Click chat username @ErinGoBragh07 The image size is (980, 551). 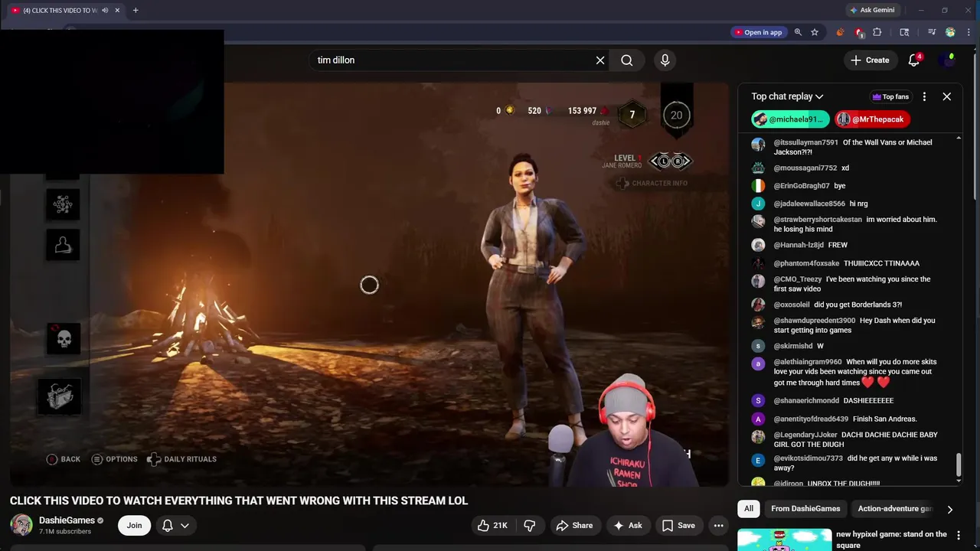pos(802,186)
